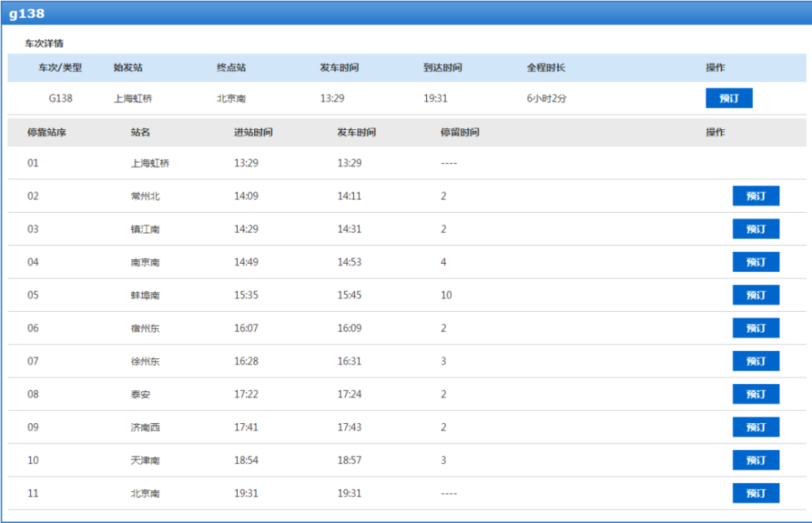The image size is (812, 523).
Task: Click stop duration 4 in 南京南 row
Action: tap(443, 262)
